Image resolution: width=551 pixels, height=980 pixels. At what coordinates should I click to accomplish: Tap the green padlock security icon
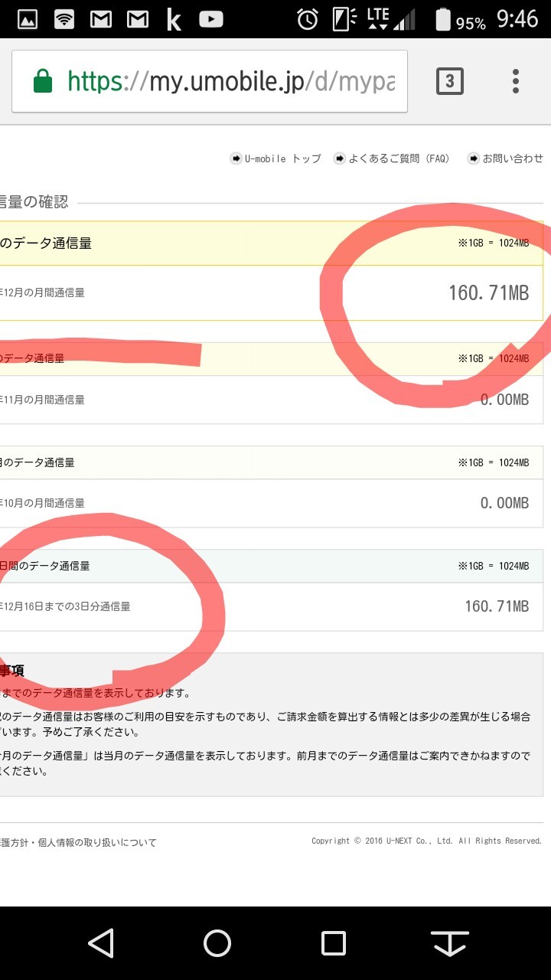pos(43,81)
